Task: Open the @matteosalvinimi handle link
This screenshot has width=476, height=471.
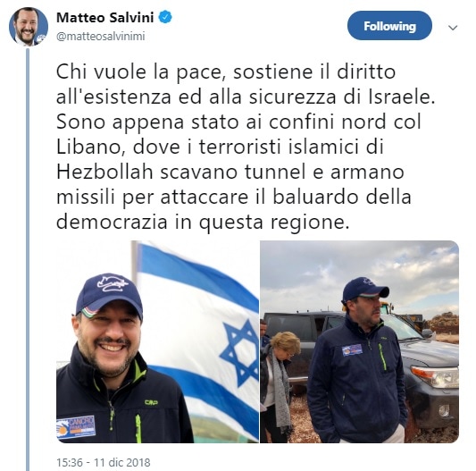Action: point(101,36)
